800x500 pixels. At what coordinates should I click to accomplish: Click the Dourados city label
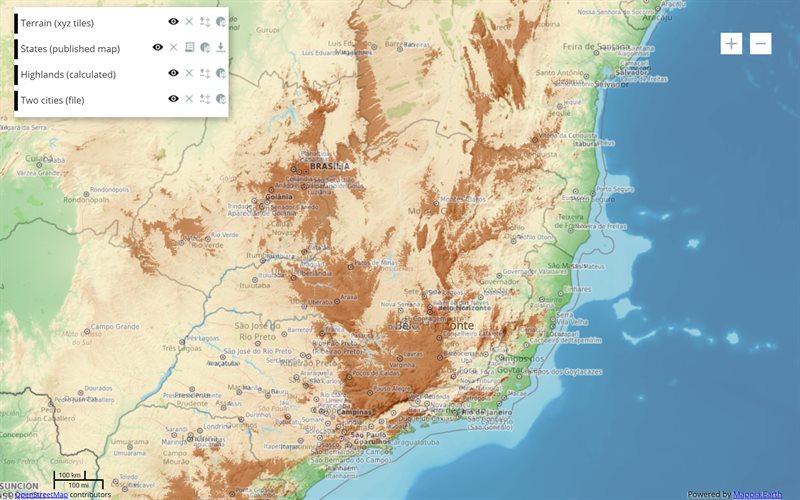pyautogui.click(x=98, y=388)
